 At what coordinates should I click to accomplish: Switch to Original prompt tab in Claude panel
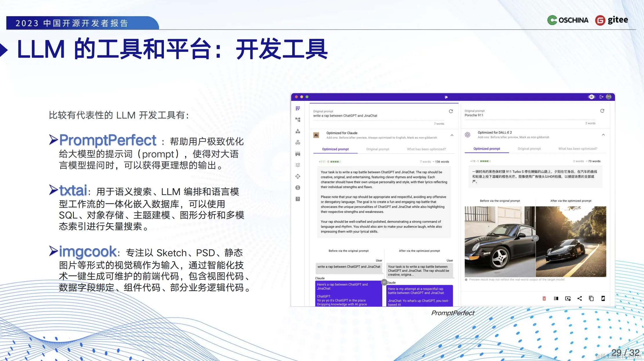[x=378, y=149]
